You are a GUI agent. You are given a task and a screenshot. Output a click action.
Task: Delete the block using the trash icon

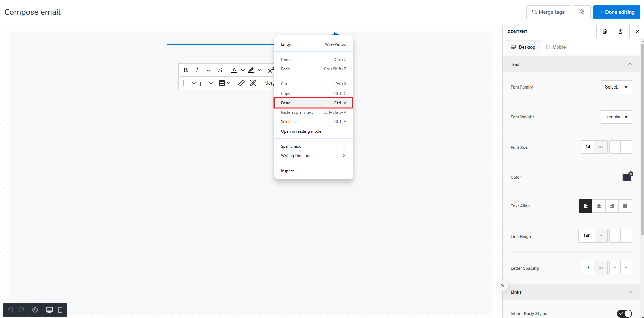(x=605, y=31)
